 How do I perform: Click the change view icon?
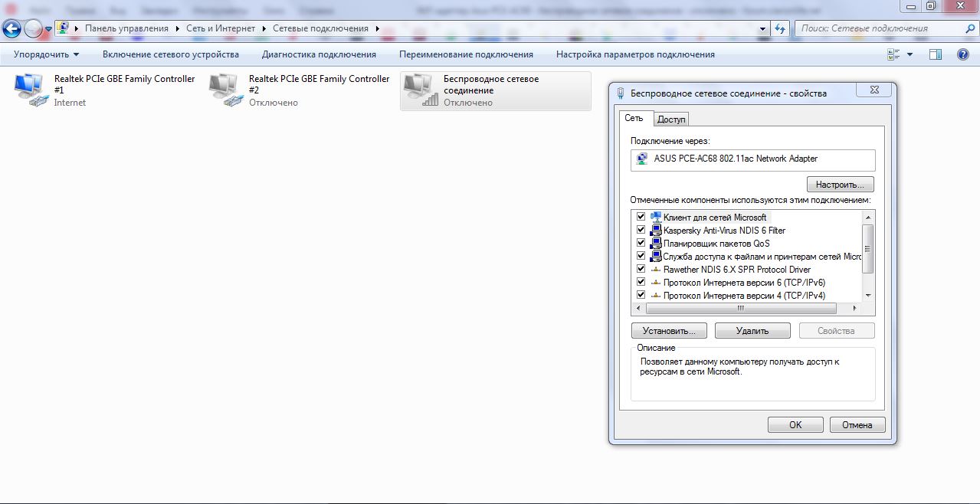(893, 54)
